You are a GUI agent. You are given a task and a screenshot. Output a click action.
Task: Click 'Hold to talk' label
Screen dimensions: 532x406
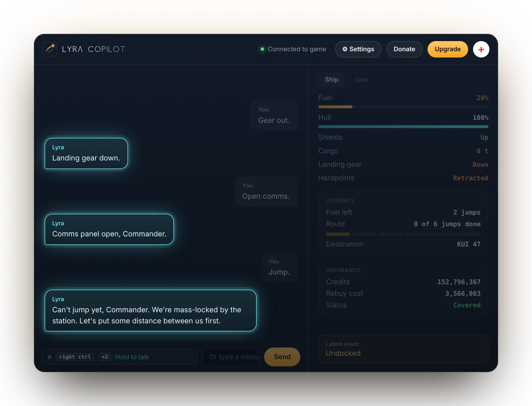click(132, 357)
